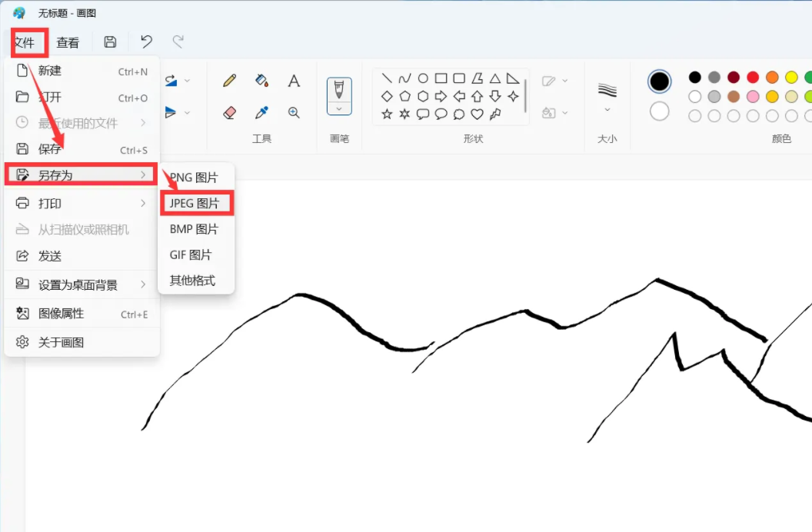Select the Eraser tool
Viewport: 812px width, 532px height.
[229, 112]
